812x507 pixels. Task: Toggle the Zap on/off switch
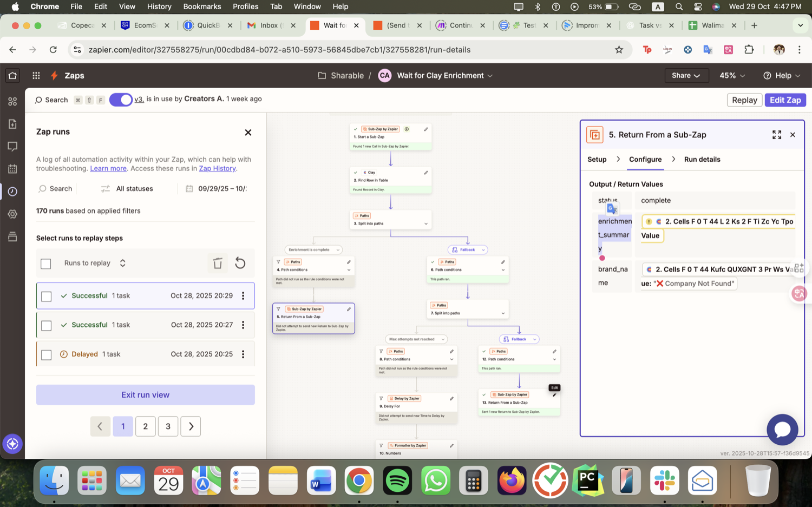pyautogui.click(x=121, y=100)
